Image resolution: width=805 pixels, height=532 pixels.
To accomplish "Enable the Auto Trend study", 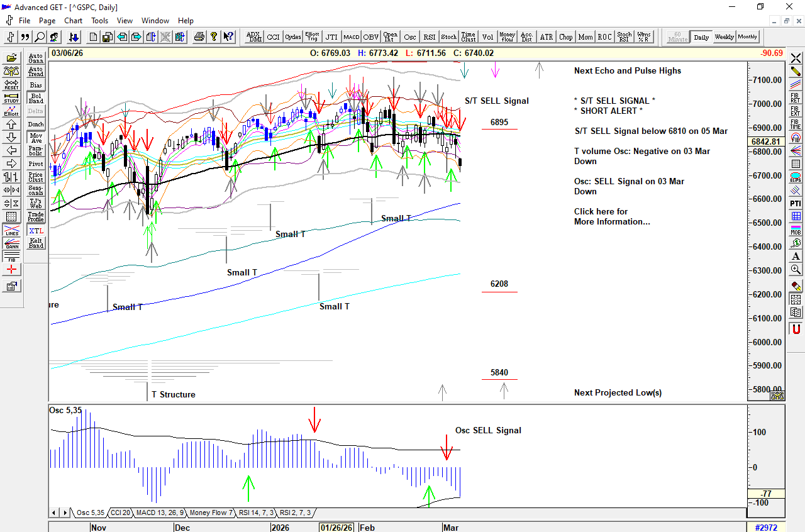I will click(36, 72).
